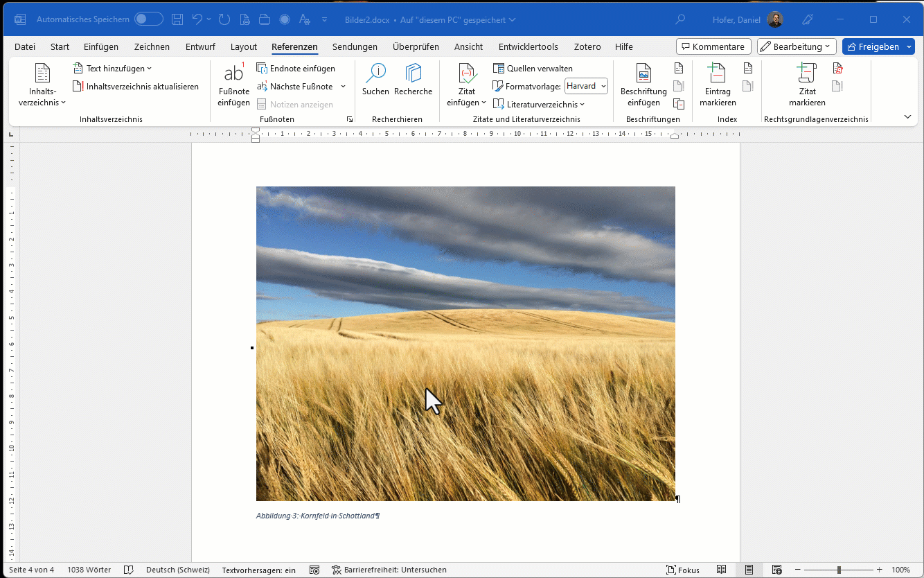Click Inhaltsverzeichnis aktualisieren
This screenshot has width=924, height=578.
[x=136, y=87]
